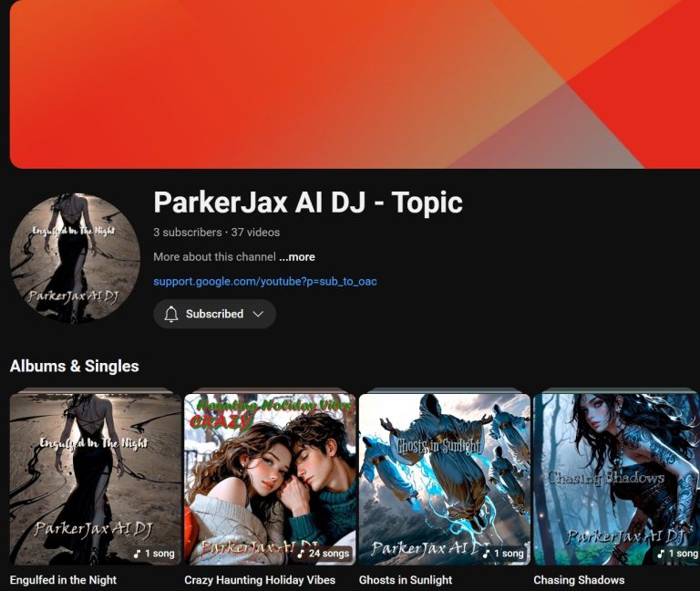This screenshot has height=591, width=700.
Task: Click the 24 songs badge on Crazy album
Action: (x=324, y=554)
